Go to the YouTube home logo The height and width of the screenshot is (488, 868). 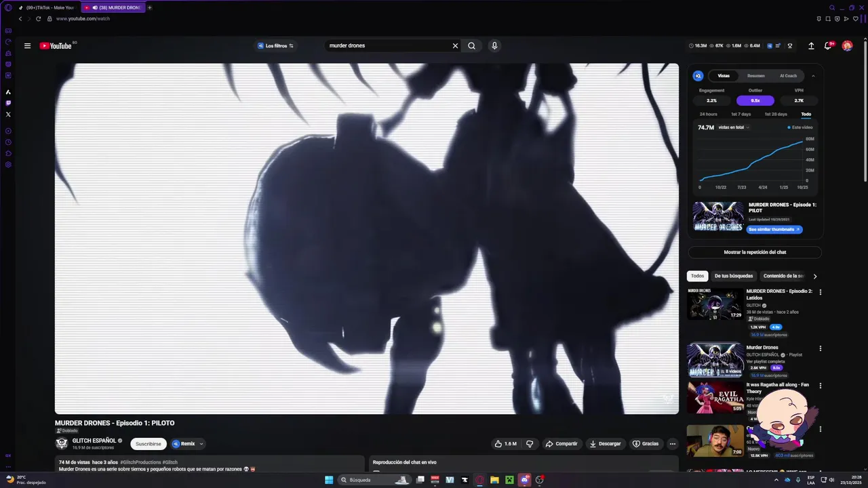point(56,46)
